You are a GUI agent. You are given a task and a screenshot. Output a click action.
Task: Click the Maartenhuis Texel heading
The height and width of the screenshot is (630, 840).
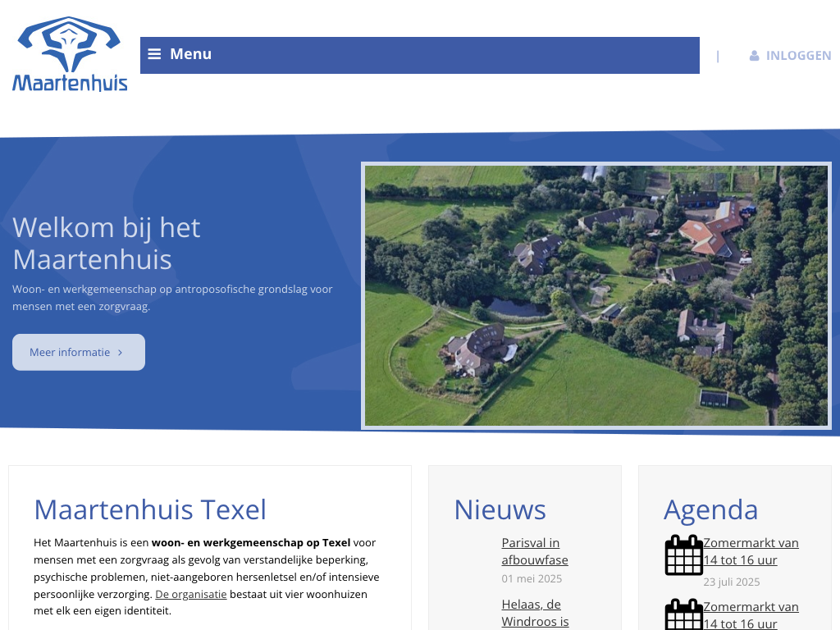150,509
